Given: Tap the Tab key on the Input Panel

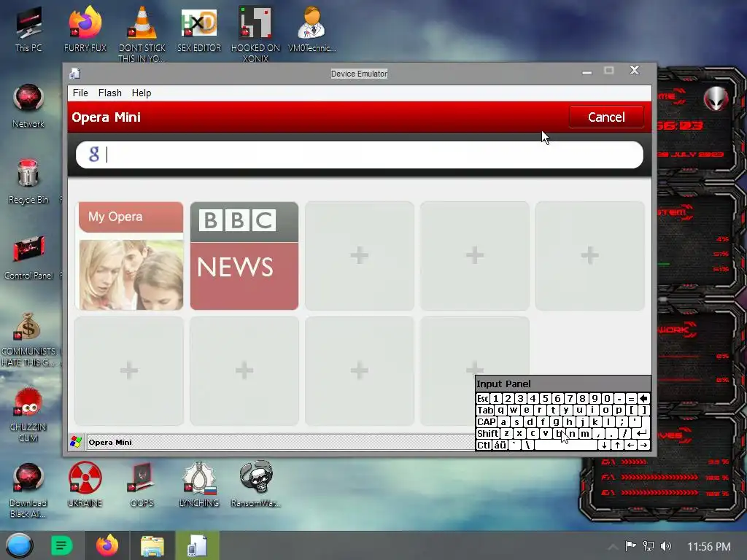Looking at the screenshot, I should pos(485,410).
